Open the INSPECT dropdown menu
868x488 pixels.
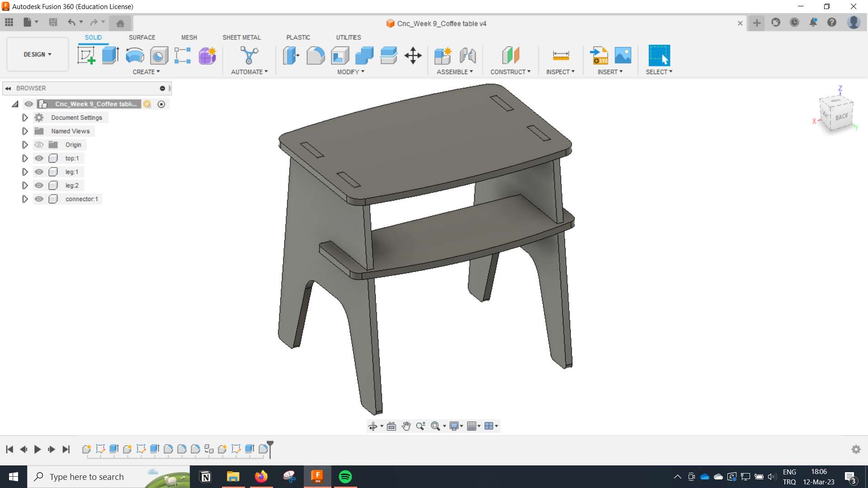[560, 72]
